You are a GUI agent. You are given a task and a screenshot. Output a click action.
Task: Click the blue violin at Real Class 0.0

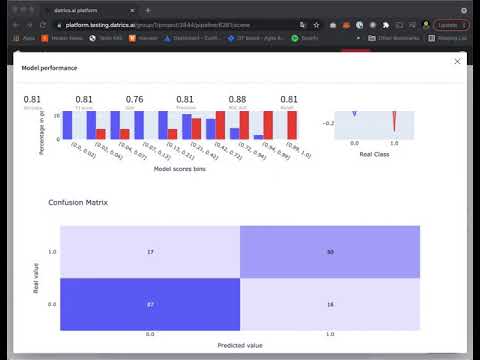click(x=354, y=114)
